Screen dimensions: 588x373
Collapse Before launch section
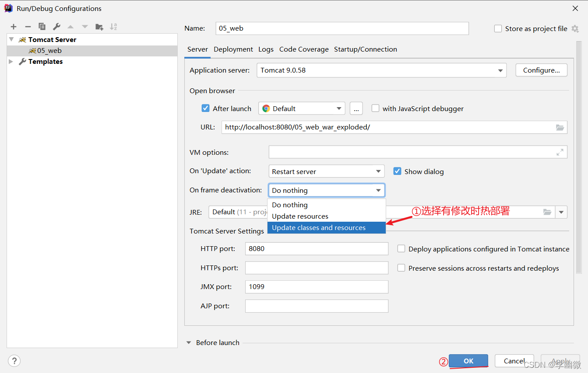[189, 343]
